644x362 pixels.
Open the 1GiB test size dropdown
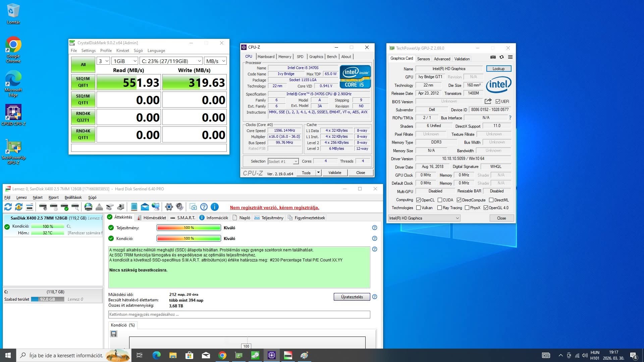point(125,61)
